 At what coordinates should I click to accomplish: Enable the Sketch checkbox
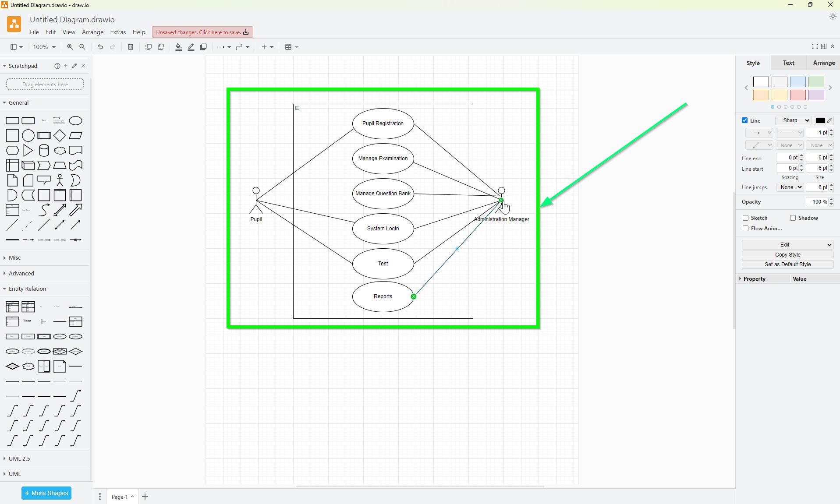click(x=746, y=218)
